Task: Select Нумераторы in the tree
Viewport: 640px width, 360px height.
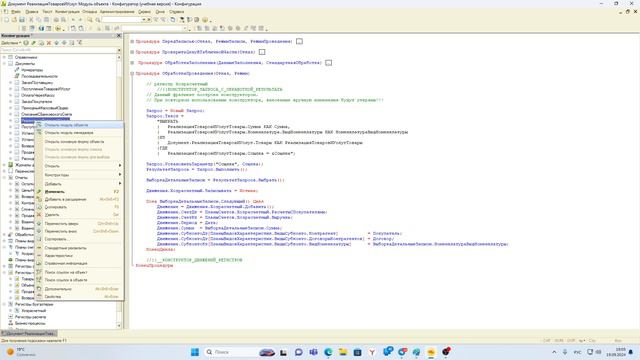Action: pos(32,70)
